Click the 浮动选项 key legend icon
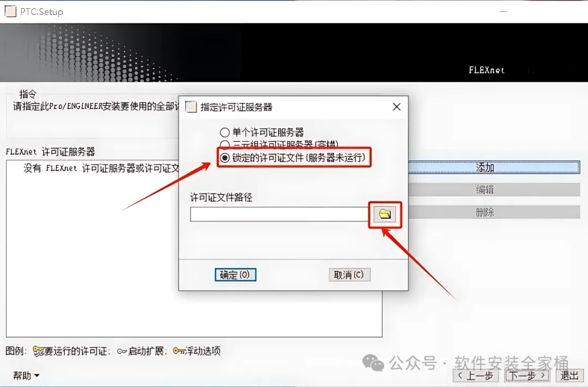588x387 pixels. (179, 351)
